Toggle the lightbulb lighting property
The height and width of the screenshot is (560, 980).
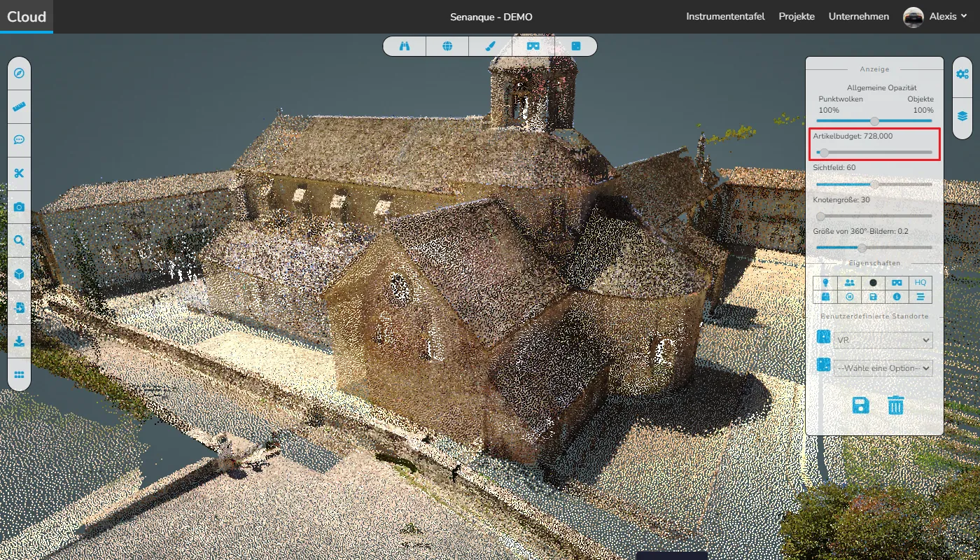point(825,283)
